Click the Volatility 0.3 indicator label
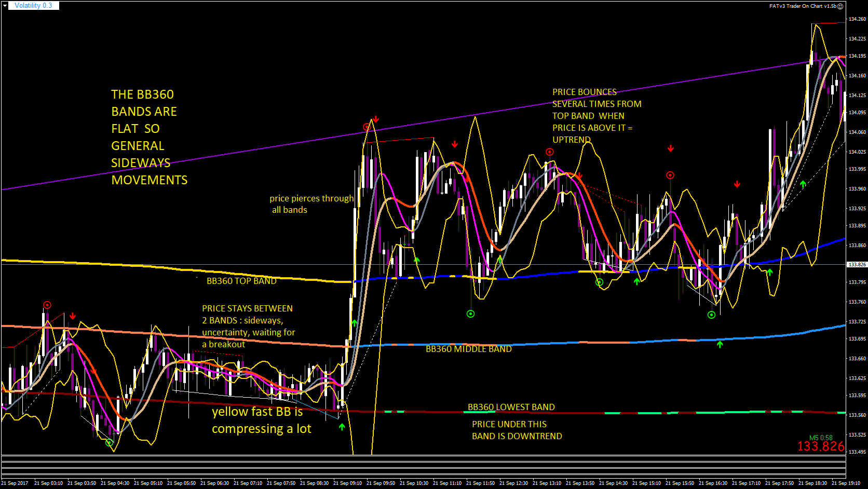The image size is (868, 489). coord(33,6)
